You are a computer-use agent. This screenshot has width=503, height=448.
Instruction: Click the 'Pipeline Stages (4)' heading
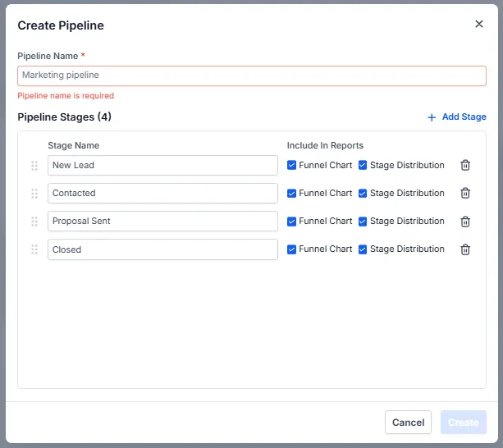pyautogui.click(x=65, y=117)
